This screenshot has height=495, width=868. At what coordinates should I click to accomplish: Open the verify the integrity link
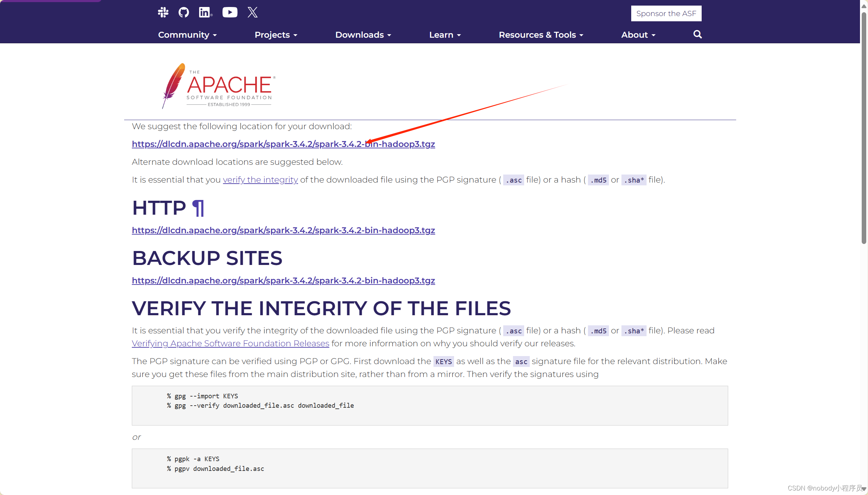pos(260,180)
